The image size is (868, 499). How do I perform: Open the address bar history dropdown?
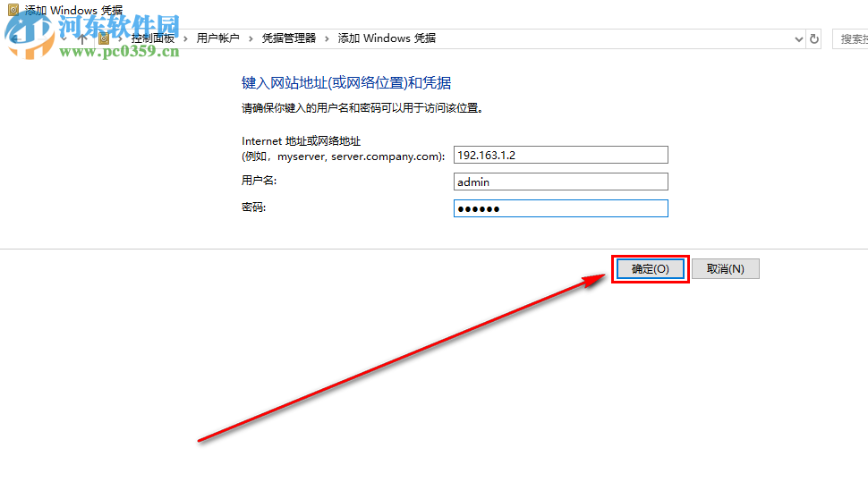point(798,39)
